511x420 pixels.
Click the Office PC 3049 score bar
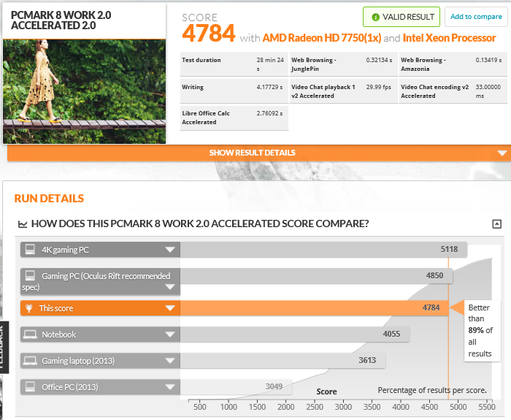point(237,386)
